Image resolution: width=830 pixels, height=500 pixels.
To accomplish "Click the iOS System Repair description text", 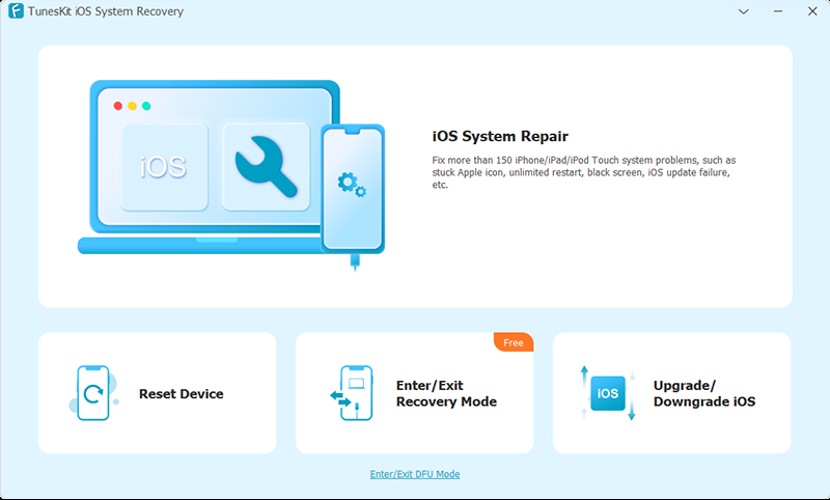I will pos(583,172).
